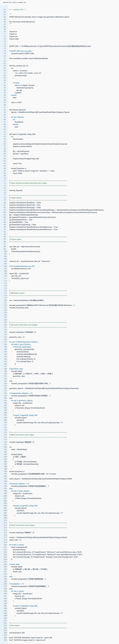Image resolution: width=119 pixels, height=644 pixels.
Task: Click 'gls.ShowDateAndTime = True' line
Action: (21, 220)
